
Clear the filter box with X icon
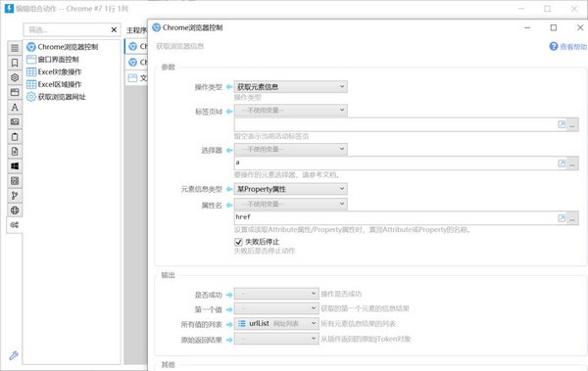click(114, 29)
